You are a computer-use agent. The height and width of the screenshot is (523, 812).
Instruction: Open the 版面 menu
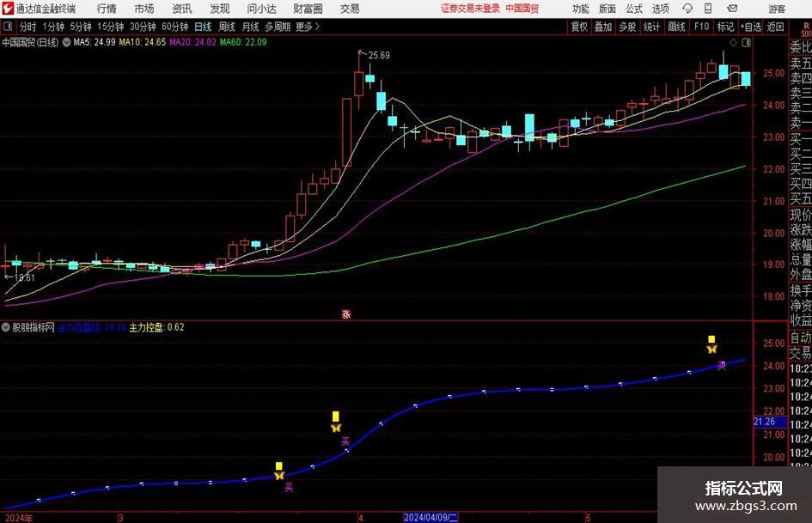click(x=607, y=9)
